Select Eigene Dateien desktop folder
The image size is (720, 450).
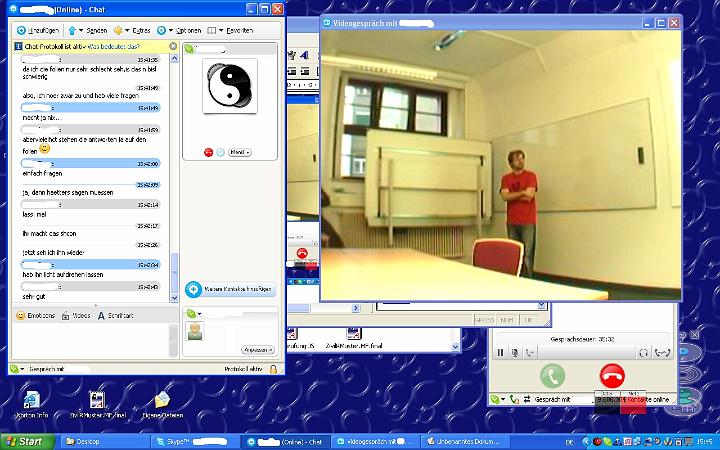pyautogui.click(x=163, y=405)
